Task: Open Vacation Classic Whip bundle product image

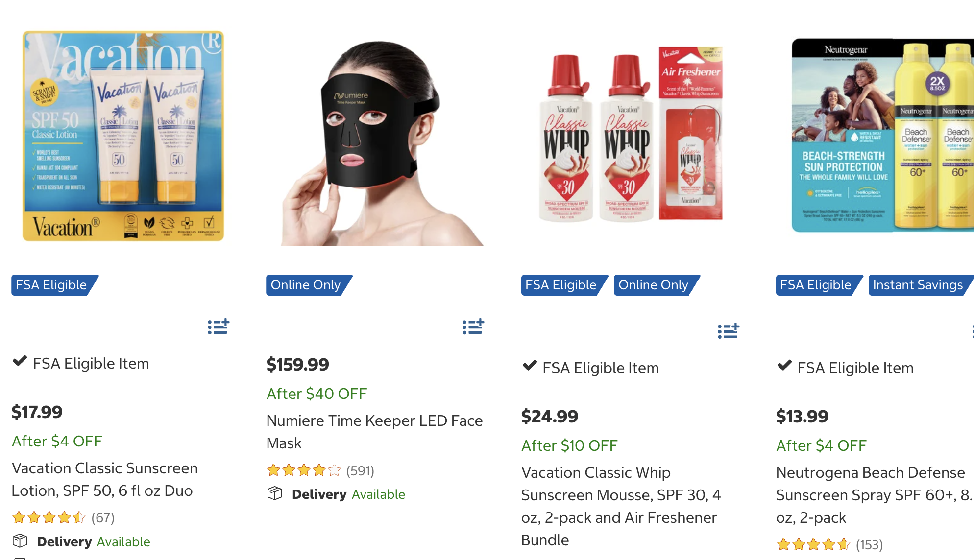Action: [x=631, y=136]
